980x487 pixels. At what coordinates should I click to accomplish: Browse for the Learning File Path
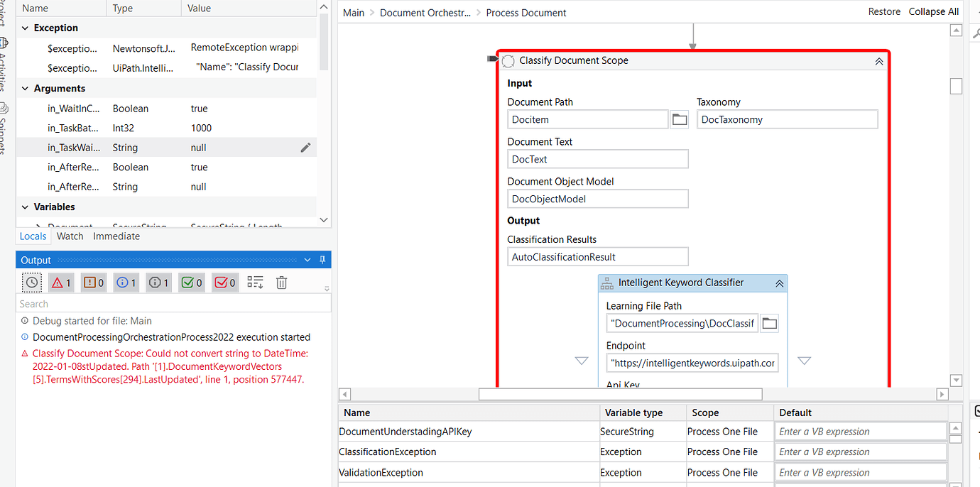tap(770, 322)
